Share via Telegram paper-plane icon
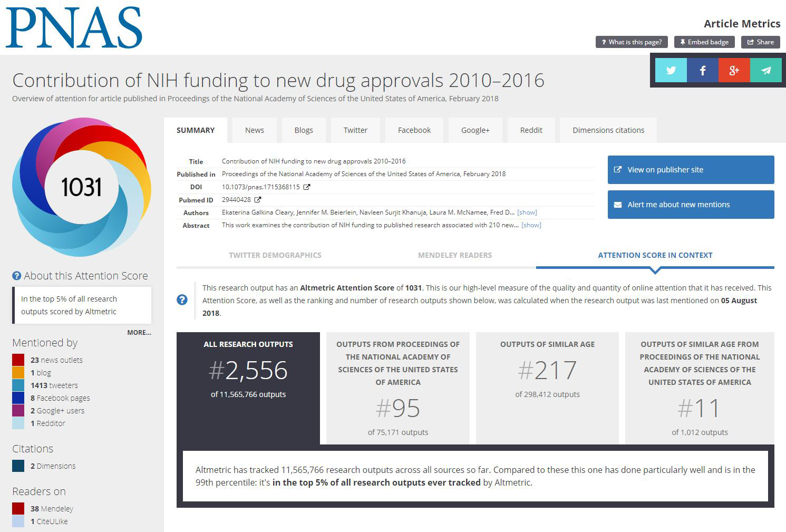The height and width of the screenshot is (532, 786). (766, 71)
